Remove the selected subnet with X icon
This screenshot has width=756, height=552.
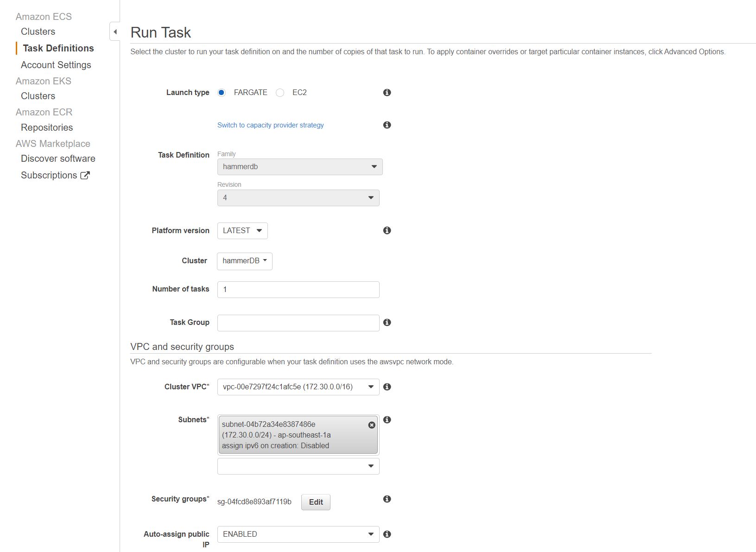372,425
